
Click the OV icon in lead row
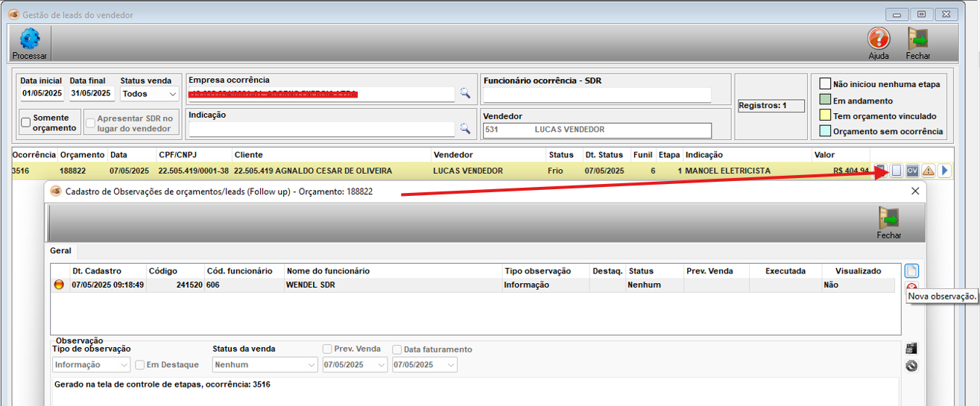coord(912,171)
